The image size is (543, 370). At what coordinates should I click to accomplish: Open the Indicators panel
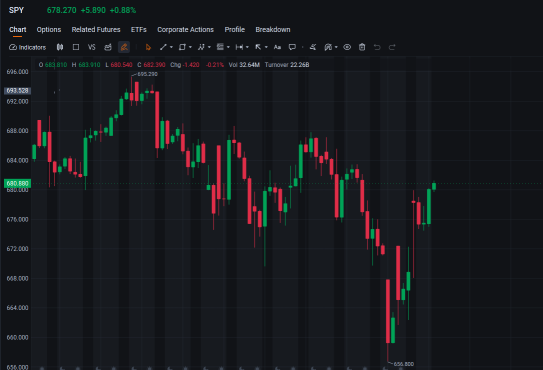pos(27,47)
